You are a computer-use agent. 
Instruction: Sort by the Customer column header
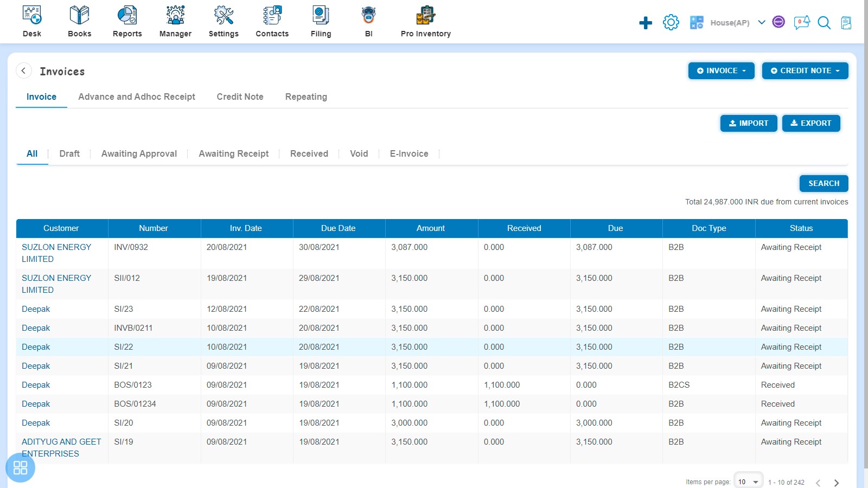[x=61, y=228]
